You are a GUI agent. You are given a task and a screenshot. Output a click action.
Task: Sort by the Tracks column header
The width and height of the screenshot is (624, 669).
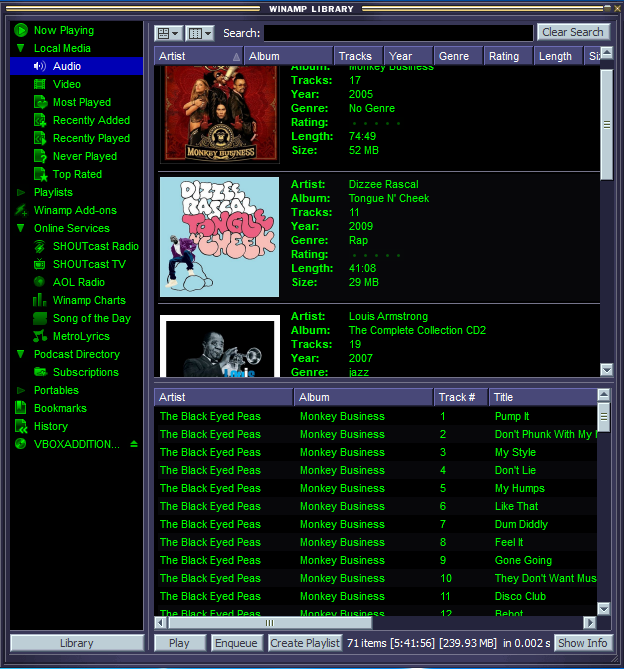[358, 56]
